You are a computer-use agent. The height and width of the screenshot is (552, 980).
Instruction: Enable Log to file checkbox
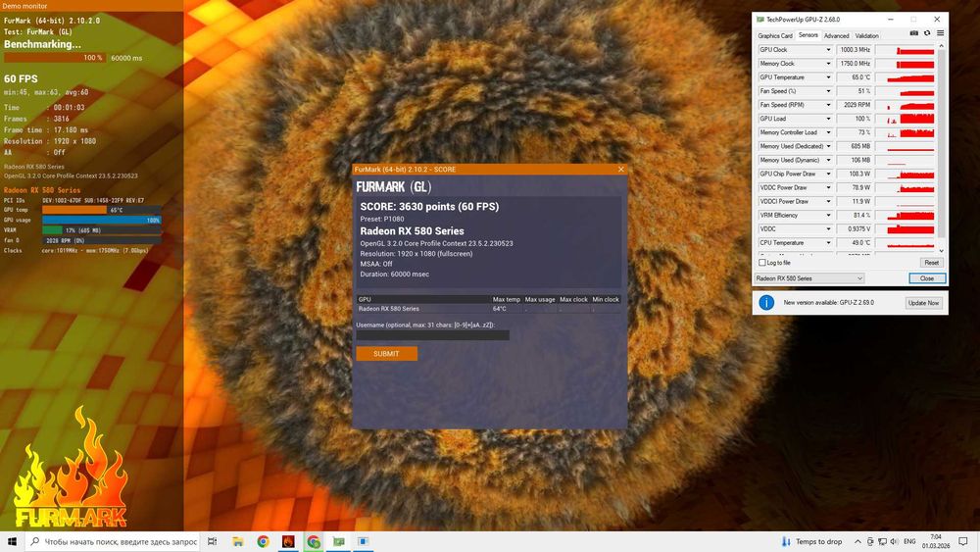coord(761,263)
